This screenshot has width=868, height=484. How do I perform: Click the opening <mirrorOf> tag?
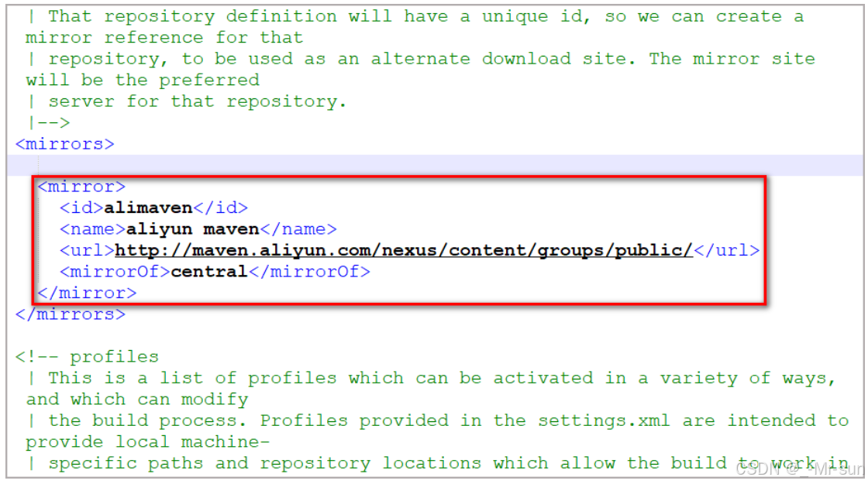[x=115, y=272]
